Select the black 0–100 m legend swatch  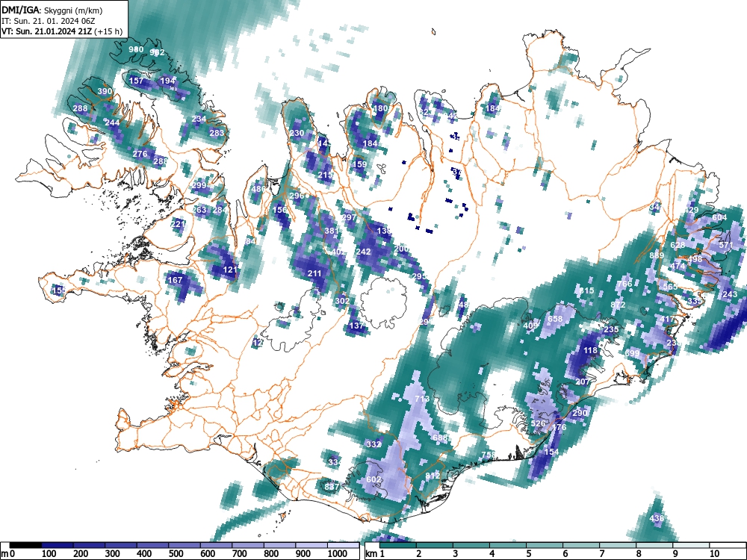(x=25, y=545)
